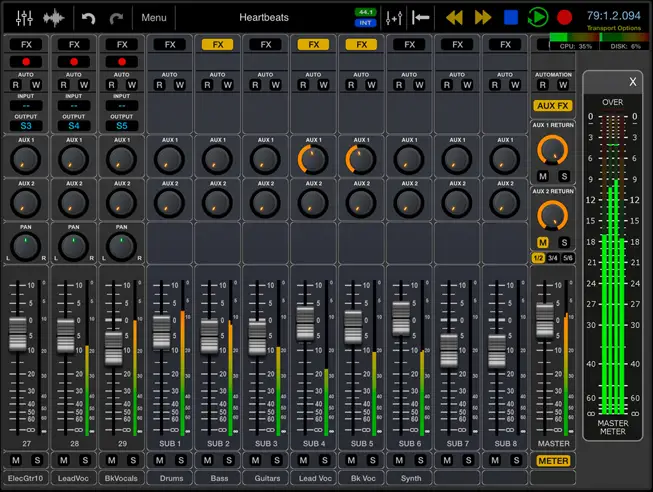Click the AUX 1 Return knob
Screen dimensions: 653x492
point(553,150)
